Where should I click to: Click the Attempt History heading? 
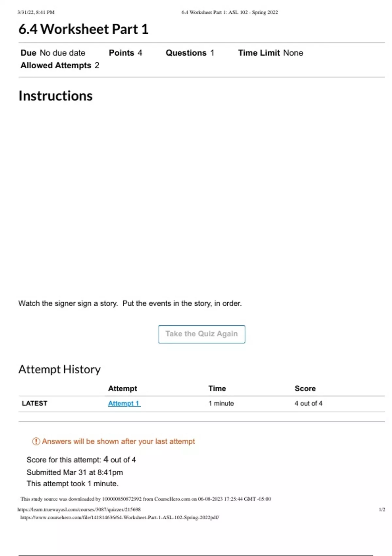click(x=59, y=369)
